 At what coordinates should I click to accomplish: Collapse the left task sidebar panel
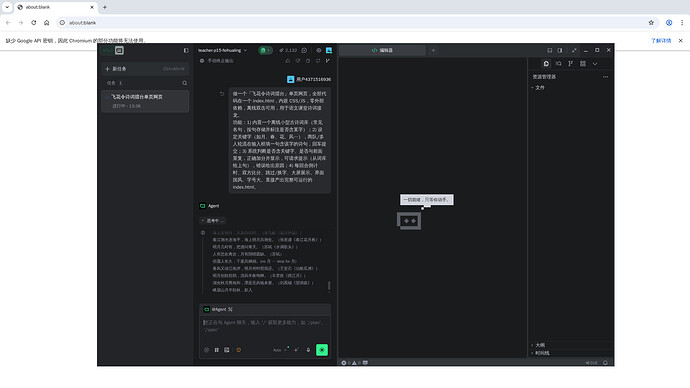coord(186,51)
